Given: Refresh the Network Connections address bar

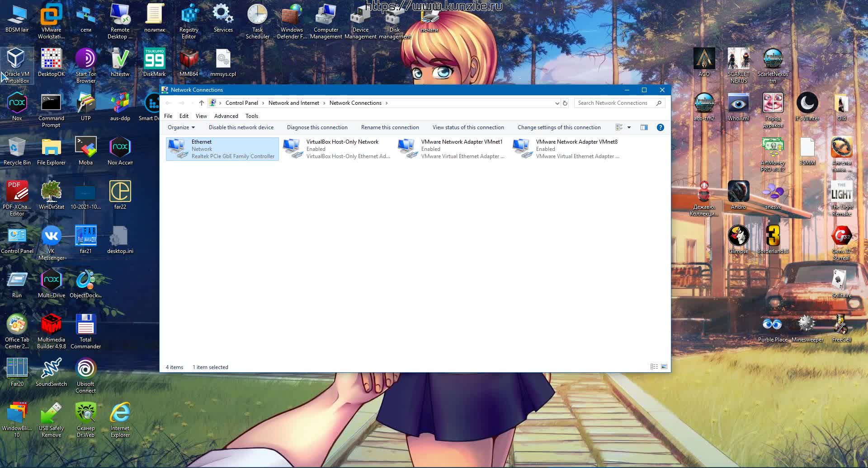Looking at the screenshot, I should [x=565, y=103].
